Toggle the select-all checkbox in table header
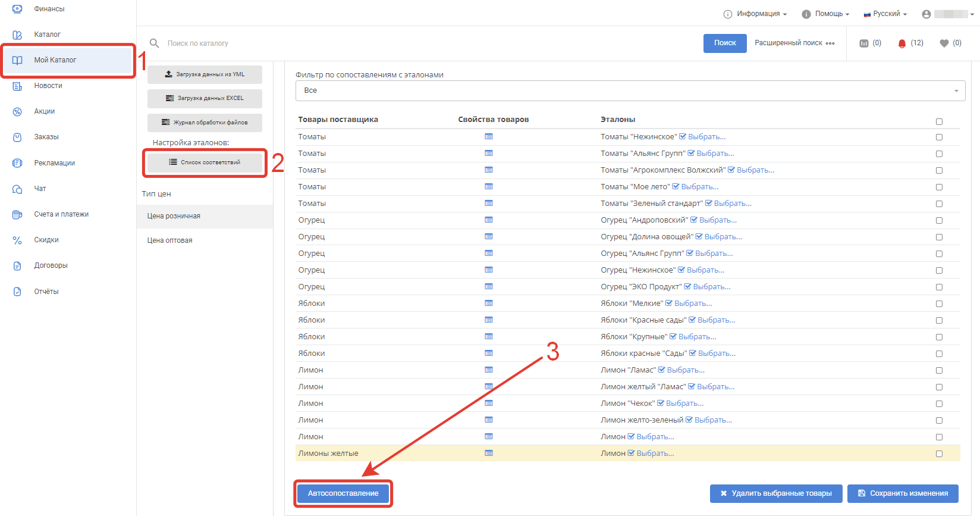The width and height of the screenshot is (980, 516). click(939, 121)
